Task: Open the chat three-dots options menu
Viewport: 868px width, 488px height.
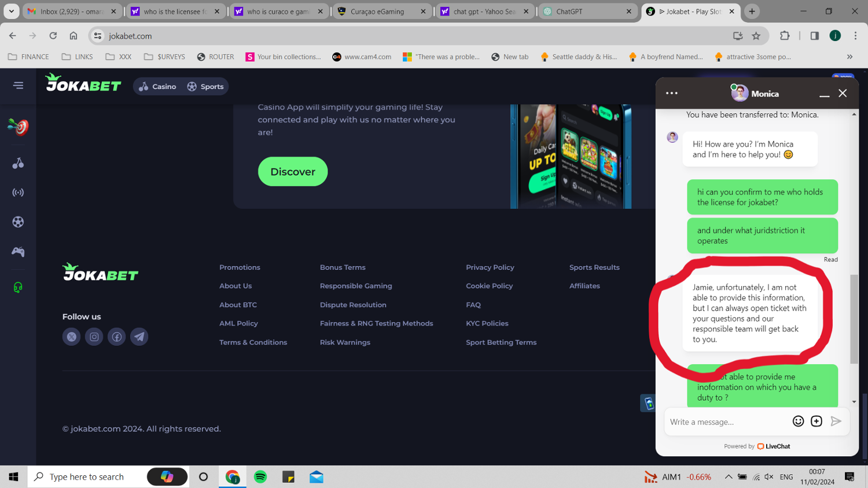Action: (672, 93)
